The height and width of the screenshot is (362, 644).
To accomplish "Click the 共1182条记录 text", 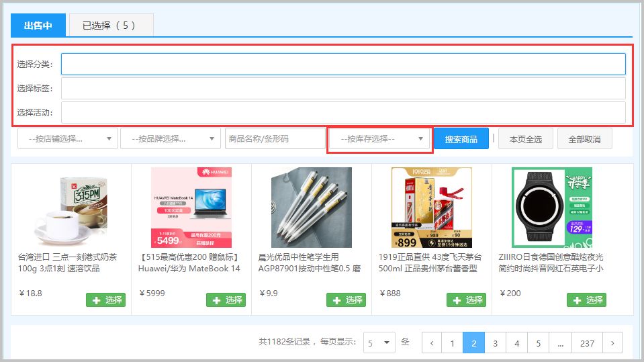I will (x=284, y=342).
